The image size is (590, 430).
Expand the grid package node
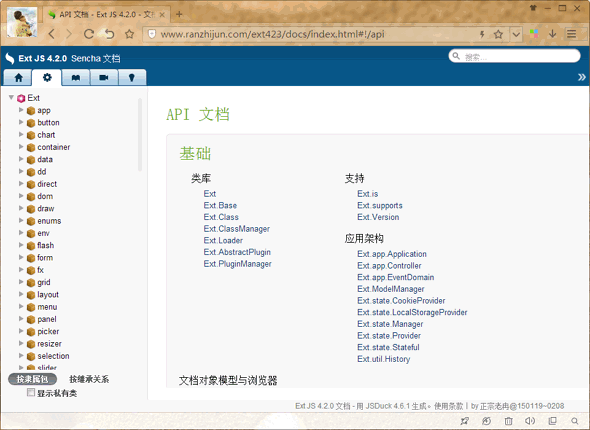pos(21,282)
